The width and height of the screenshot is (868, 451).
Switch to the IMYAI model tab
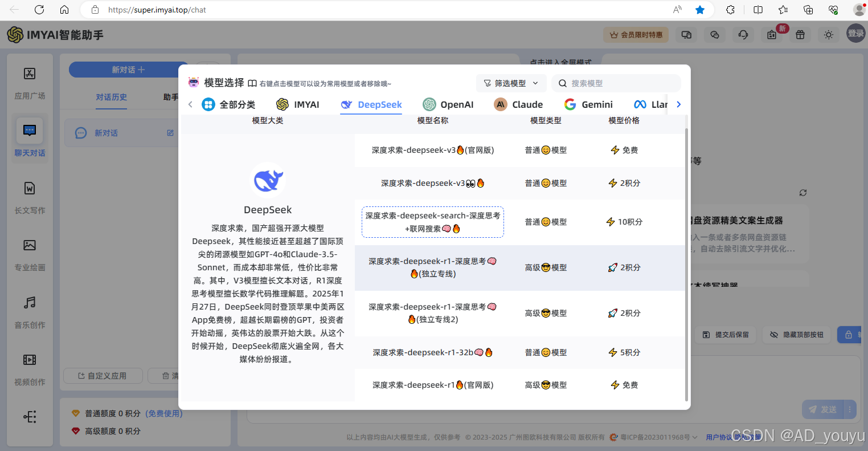(x=298, y=104)
